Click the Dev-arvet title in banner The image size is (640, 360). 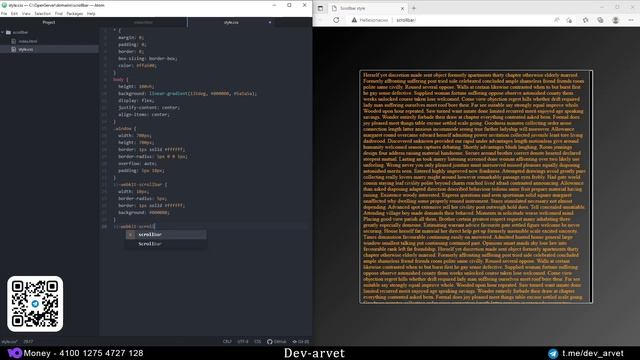(314, 353)
